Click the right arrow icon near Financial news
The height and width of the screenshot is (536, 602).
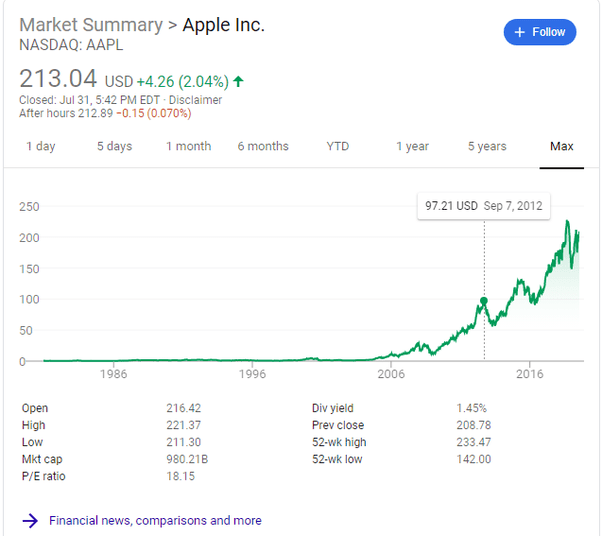pyautogui.click(x=30, y=520)
